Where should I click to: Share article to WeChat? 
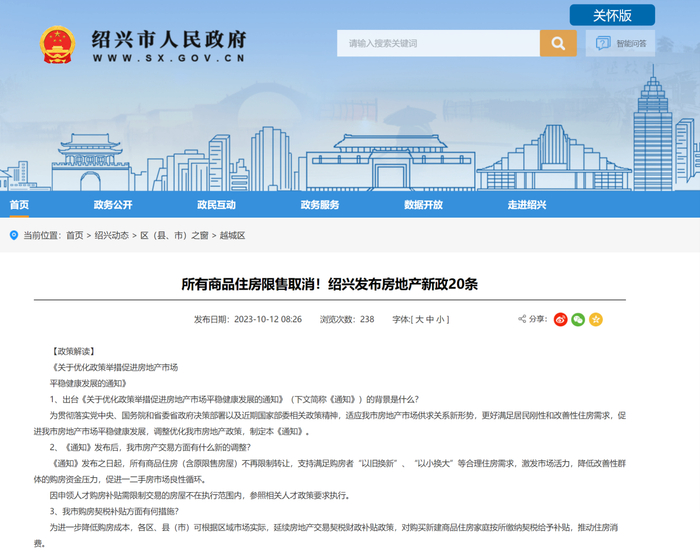pos(578,319)
